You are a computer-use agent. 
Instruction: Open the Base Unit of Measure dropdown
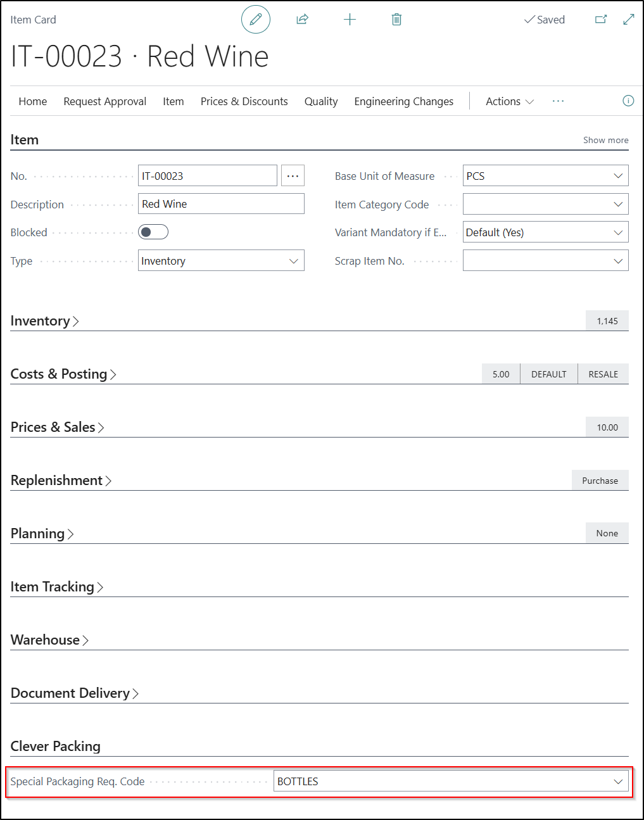[617, 176]
